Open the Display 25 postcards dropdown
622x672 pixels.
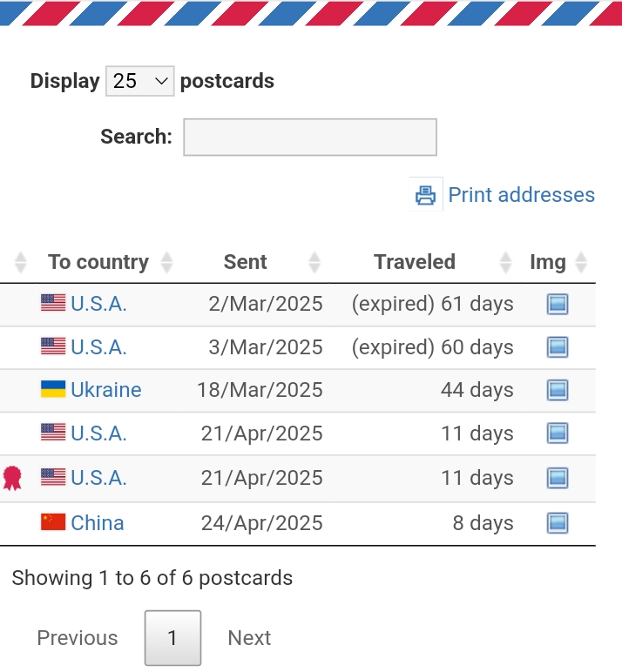coord(140,81)
